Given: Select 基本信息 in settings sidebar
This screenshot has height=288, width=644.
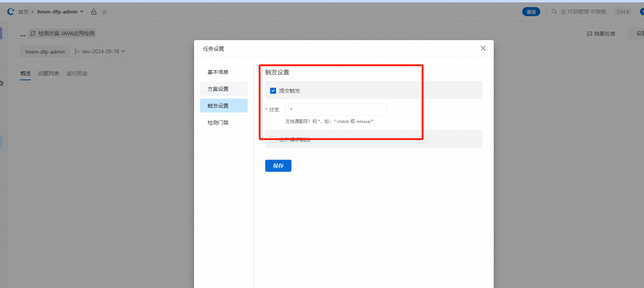Looking at the screenshot, I should (x=224, y=72).
